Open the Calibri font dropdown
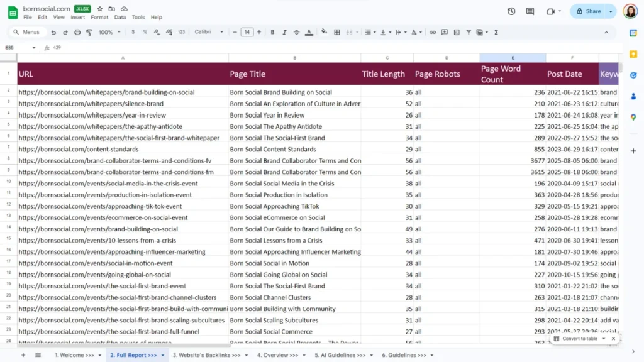Image resolution: width=644 pixels, height=362 pixels. click(209, 32)
